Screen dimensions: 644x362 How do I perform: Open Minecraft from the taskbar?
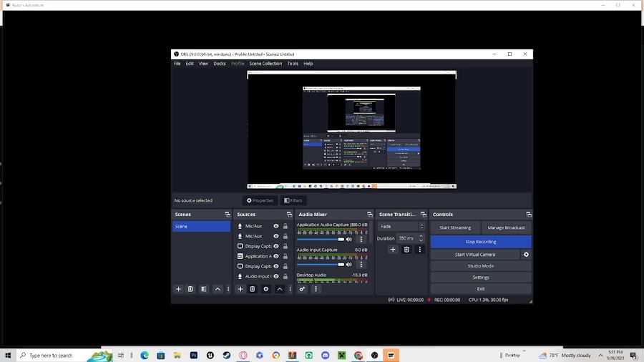(x=342, y=356)
